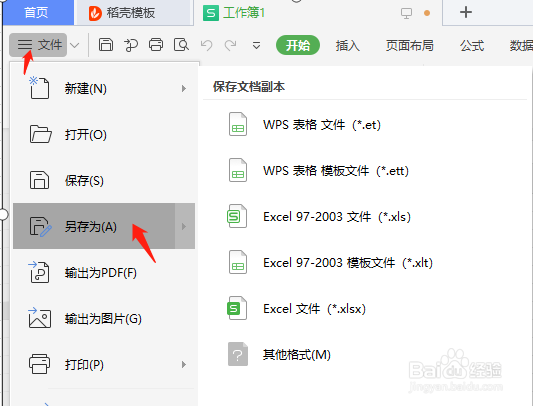Go to the 首页 tab
The height and width of the screenshot is (406, 533).
pos(38,13)
